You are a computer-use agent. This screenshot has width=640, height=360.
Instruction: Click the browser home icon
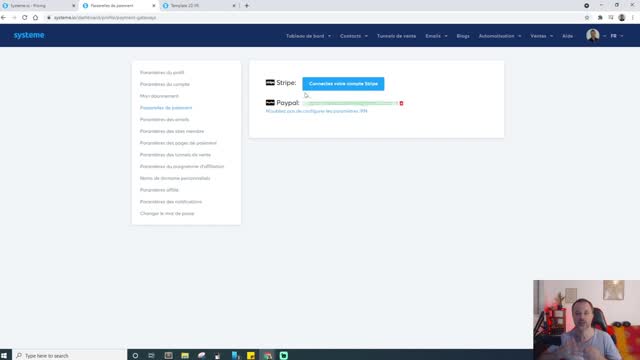tap(36, 18)
